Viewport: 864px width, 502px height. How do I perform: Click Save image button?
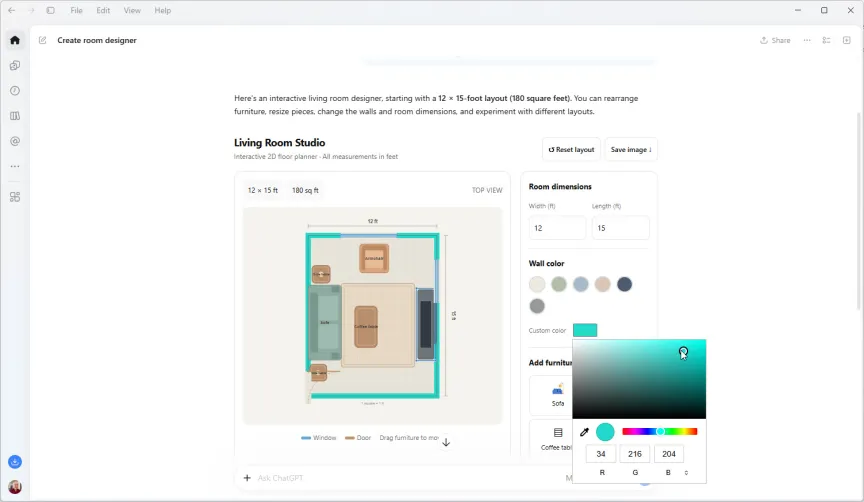point(631,149)
